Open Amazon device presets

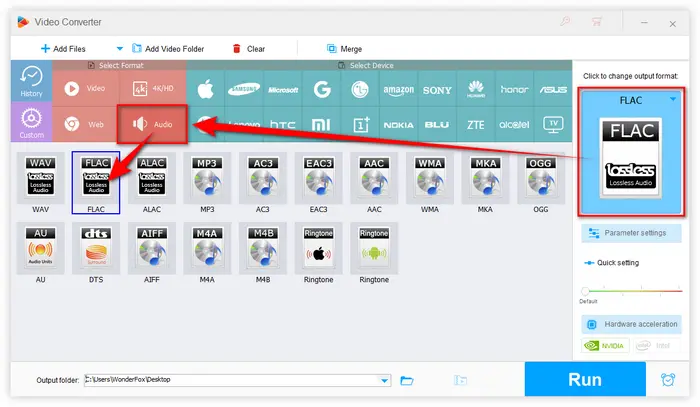398,89
